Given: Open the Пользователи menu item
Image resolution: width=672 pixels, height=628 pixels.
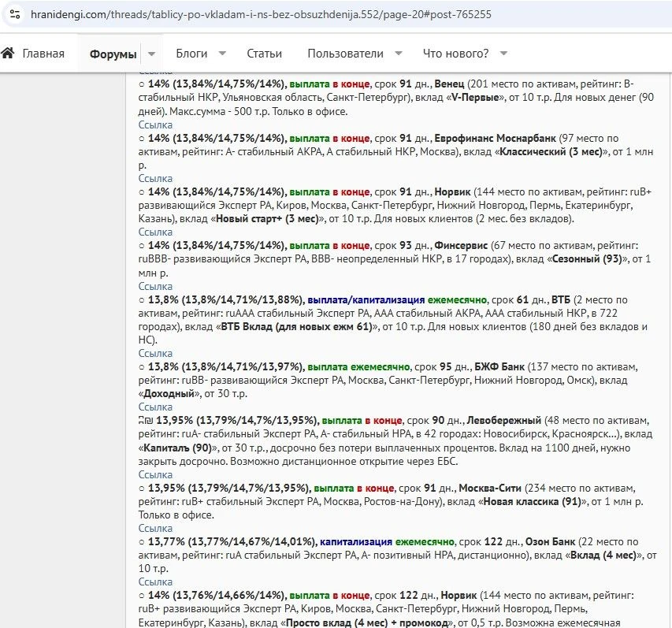Looking at the screenshot, I should click(345, 54).
